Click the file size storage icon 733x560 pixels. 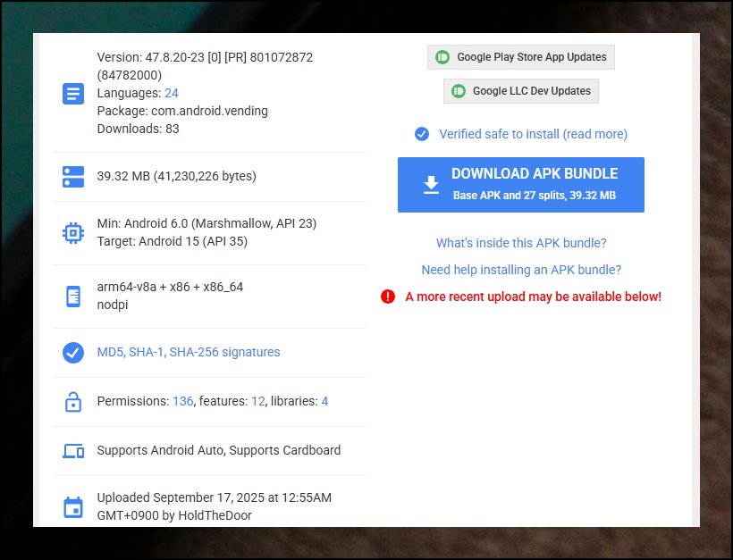(x=73, y=177)
